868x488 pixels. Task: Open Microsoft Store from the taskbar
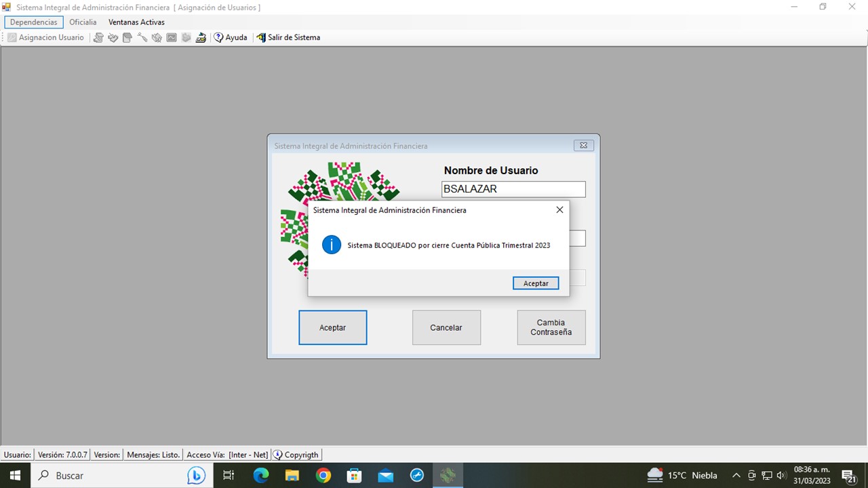[x=355, y=476]
